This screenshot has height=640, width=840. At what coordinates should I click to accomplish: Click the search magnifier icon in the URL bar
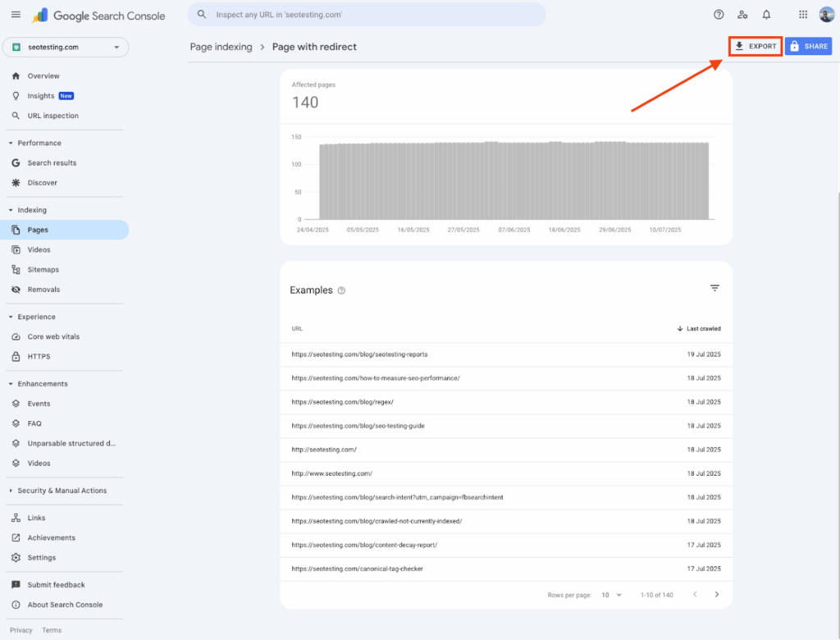[x=202, y=15]
